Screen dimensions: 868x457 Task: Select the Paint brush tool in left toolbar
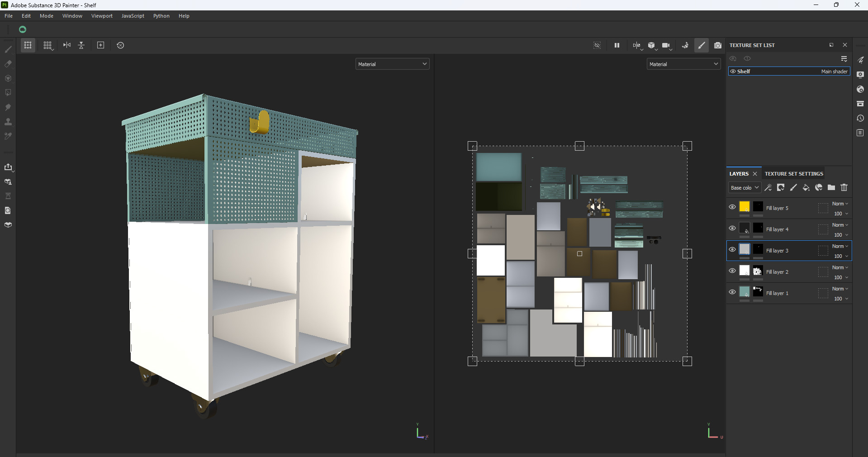(8, 49)
